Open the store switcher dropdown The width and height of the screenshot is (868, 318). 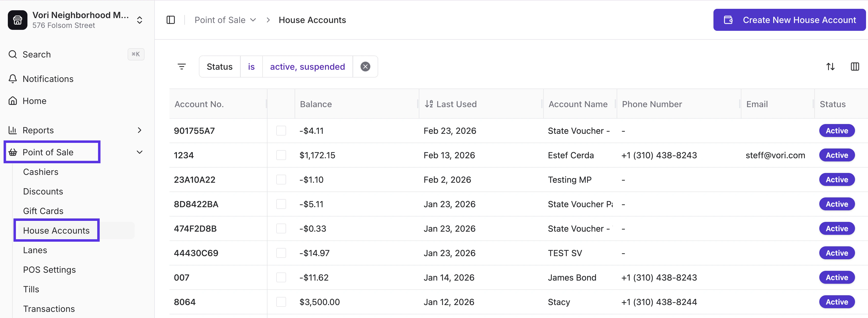pos(140,20)
